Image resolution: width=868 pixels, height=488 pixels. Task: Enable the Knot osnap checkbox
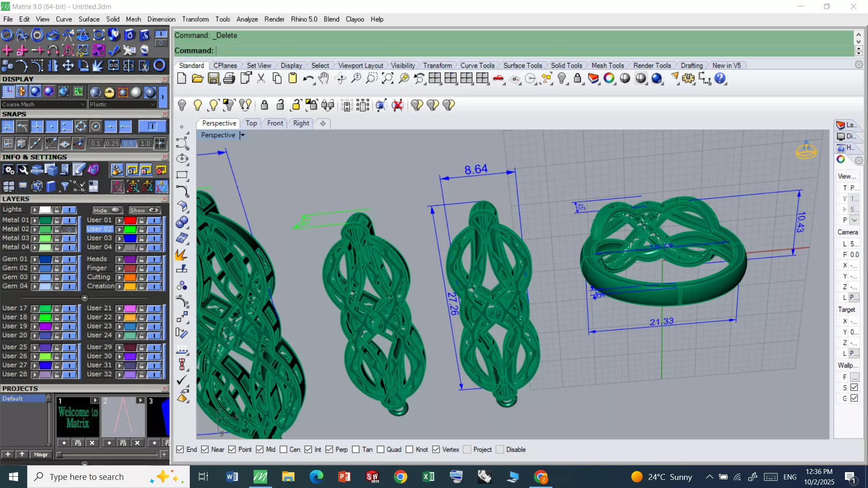[410, 450]
